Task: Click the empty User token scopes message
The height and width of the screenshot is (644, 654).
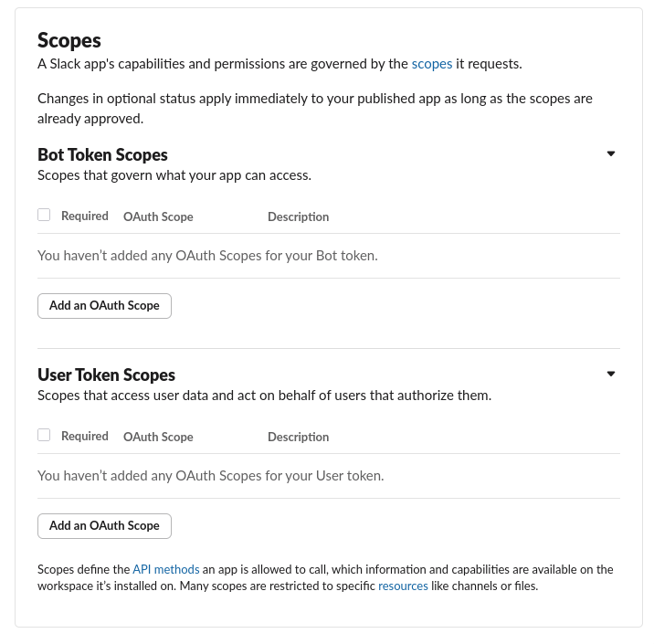Action: (211, 476)
